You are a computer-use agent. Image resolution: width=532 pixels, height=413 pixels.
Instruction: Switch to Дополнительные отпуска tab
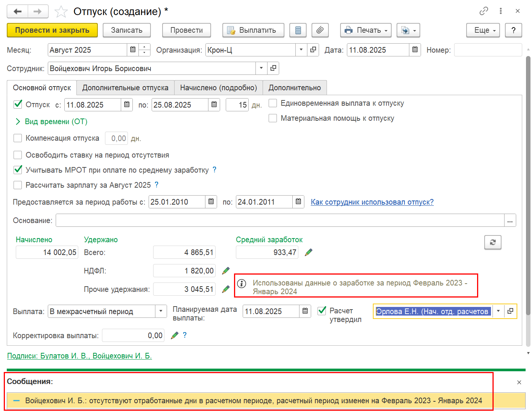click(x=125, y=88)
